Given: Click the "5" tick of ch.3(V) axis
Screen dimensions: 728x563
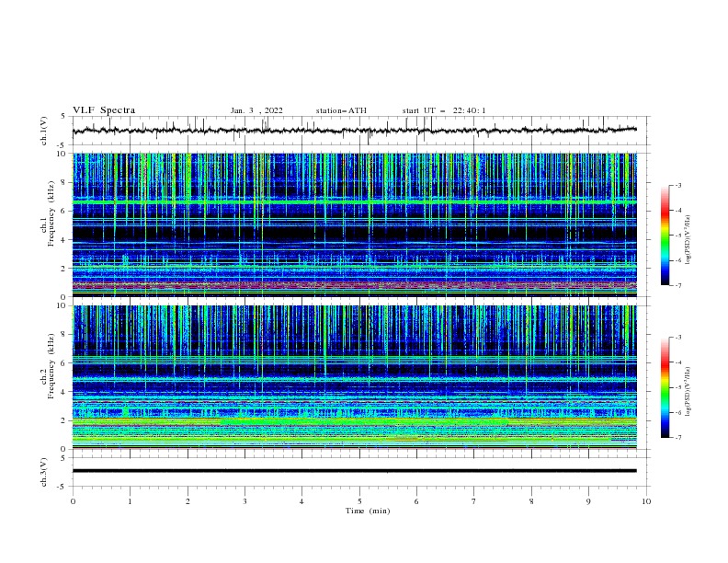Looking at the screenshot, I should (x=64, y=457).
